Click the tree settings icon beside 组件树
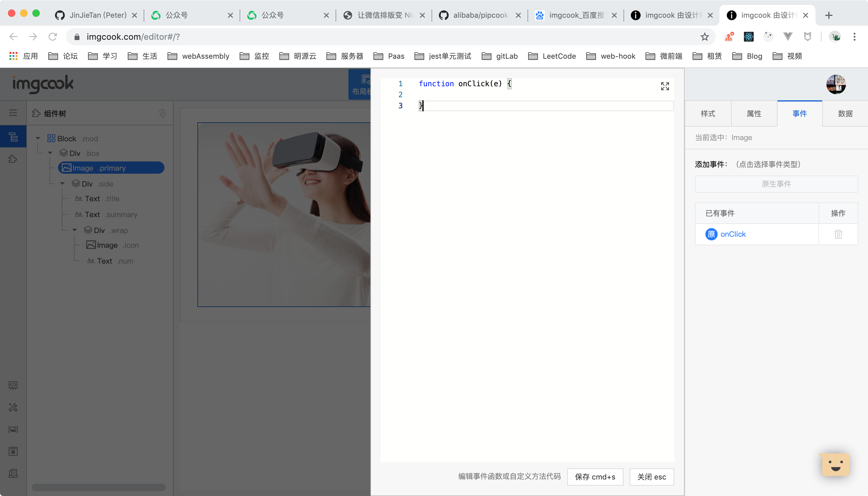This screenshot has width=868, height=496. pos(163,113)
